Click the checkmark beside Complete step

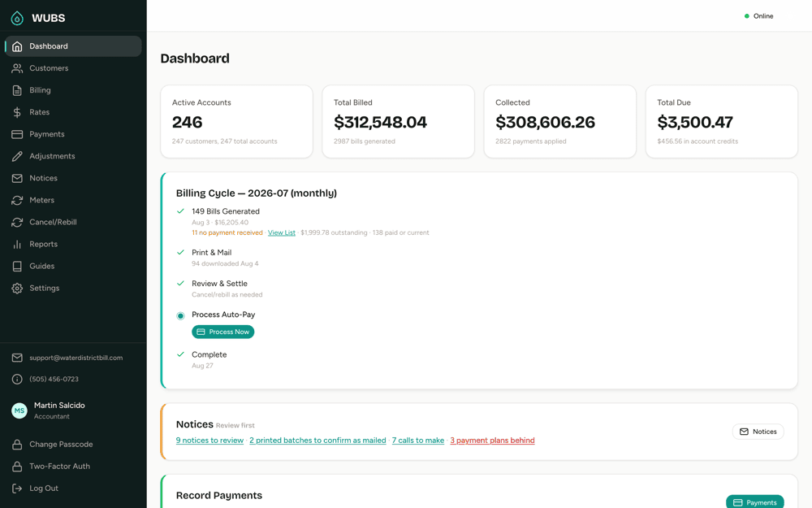tap(180, 354)
